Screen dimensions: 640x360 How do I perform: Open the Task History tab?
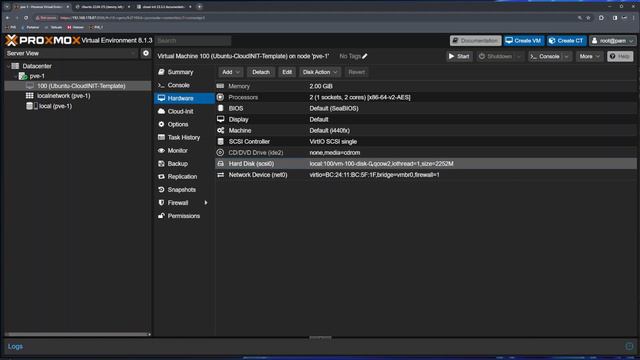click(184, 138)
